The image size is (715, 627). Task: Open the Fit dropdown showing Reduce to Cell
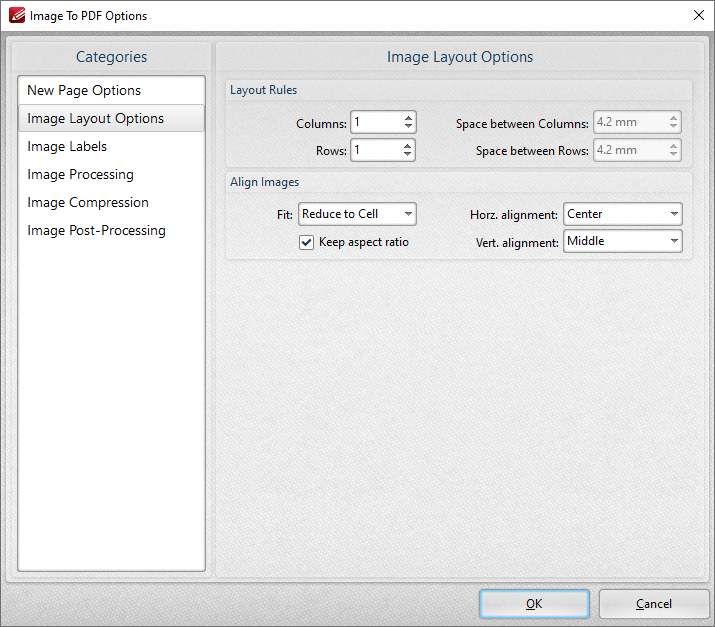pos(357,214)
